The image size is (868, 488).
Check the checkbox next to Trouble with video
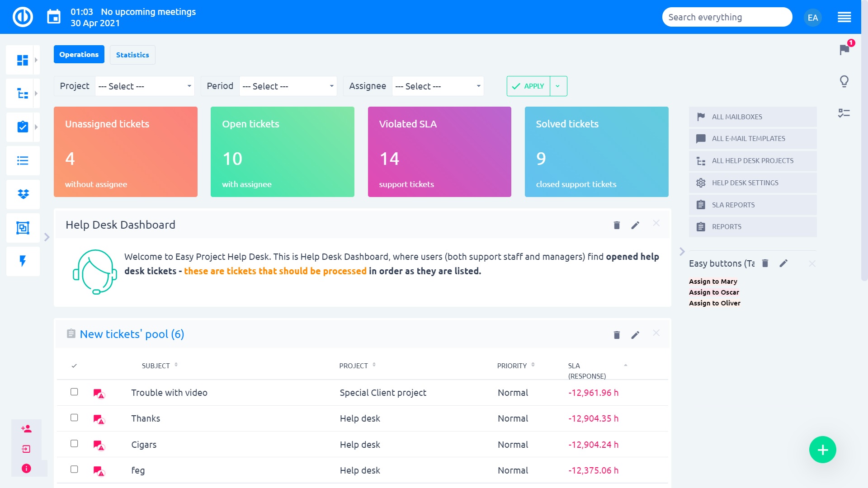tap(74, 391)
